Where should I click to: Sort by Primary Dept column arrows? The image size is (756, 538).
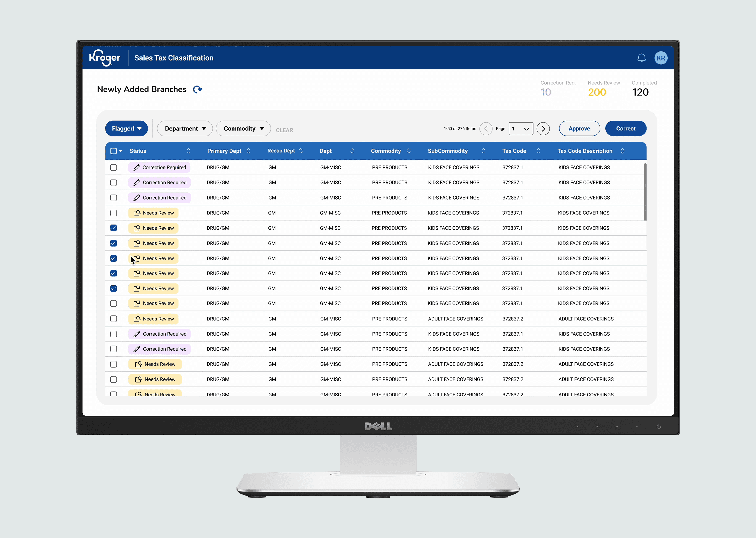249,151
